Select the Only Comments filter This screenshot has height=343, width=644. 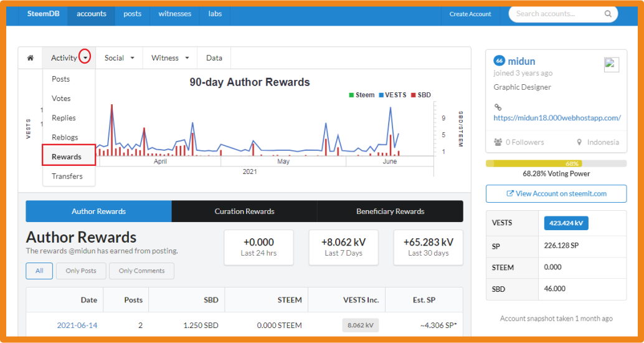tap(142, 271)
